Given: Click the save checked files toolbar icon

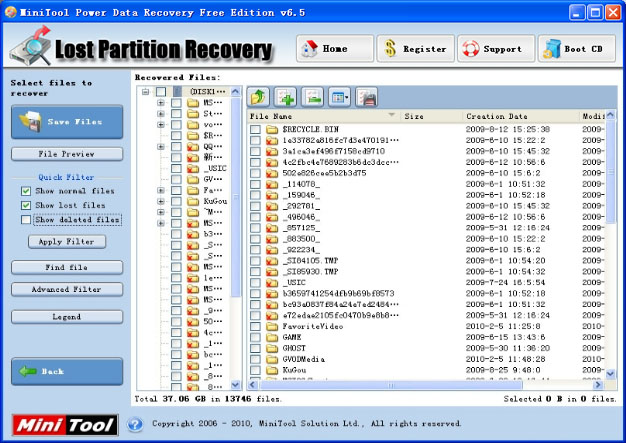Looking at the screenshot, I should 366,97.
